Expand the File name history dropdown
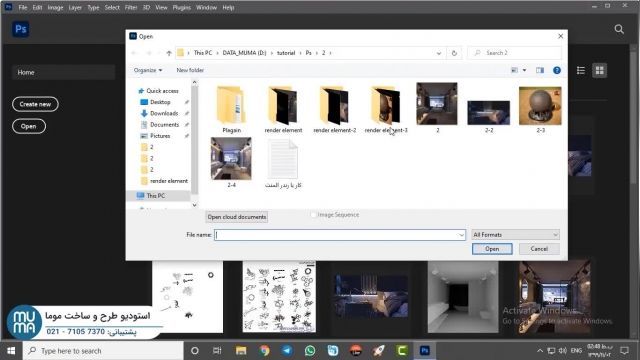The image size is (640, 360). pos(461,235)
